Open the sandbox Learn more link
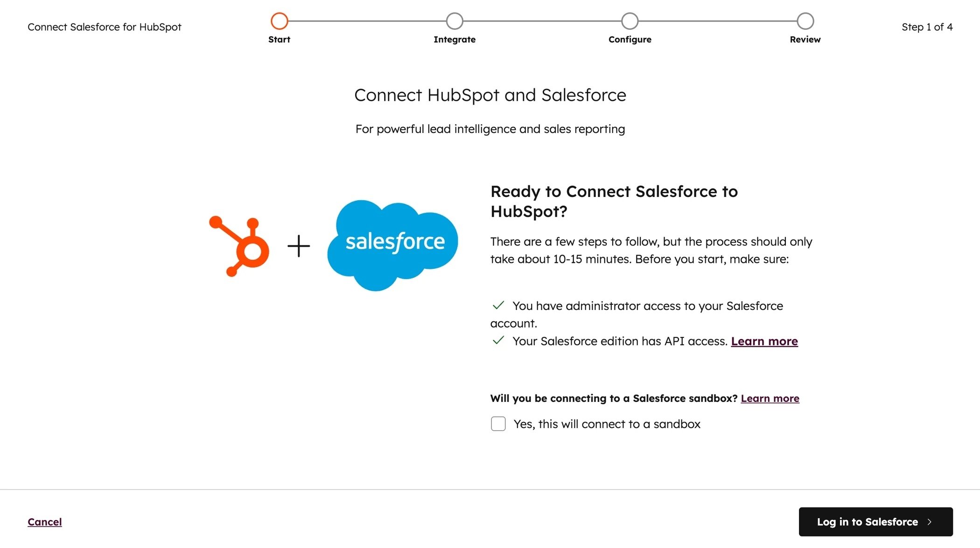980x548 pixels. [x=770, y=398]
